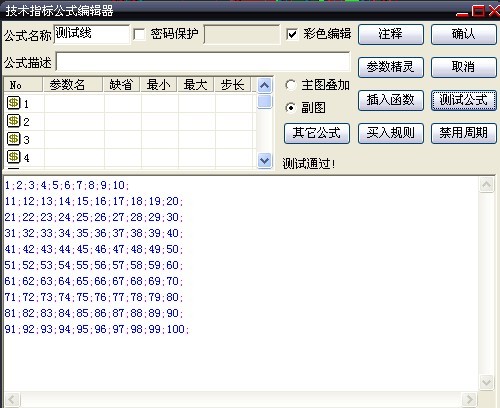Focus the 公式描述 input field

click(x=203, y=61)
